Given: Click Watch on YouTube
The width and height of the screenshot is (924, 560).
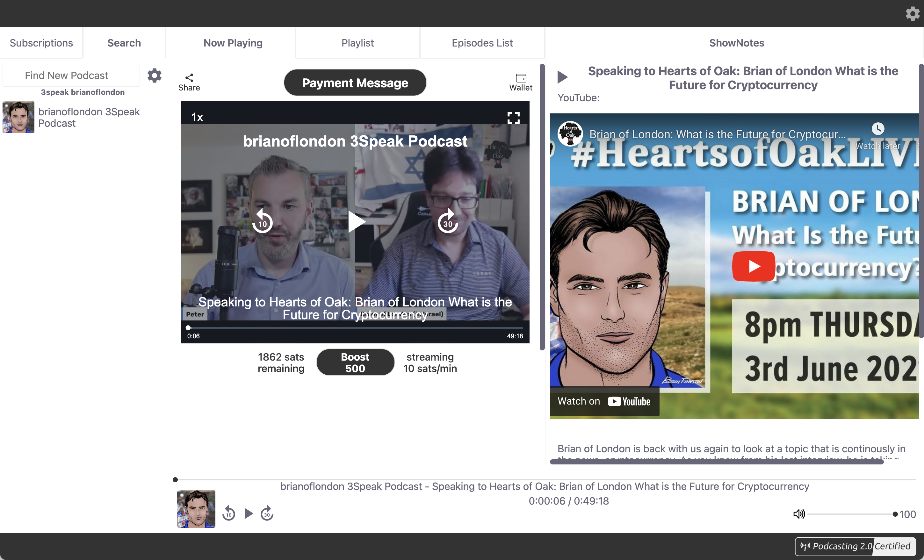Looking at the screenshot, I should [604, 401].
